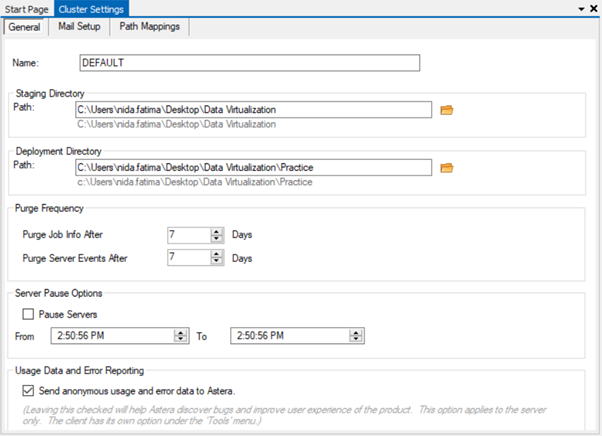Open the Path Mappings tab

click(149, 26)
